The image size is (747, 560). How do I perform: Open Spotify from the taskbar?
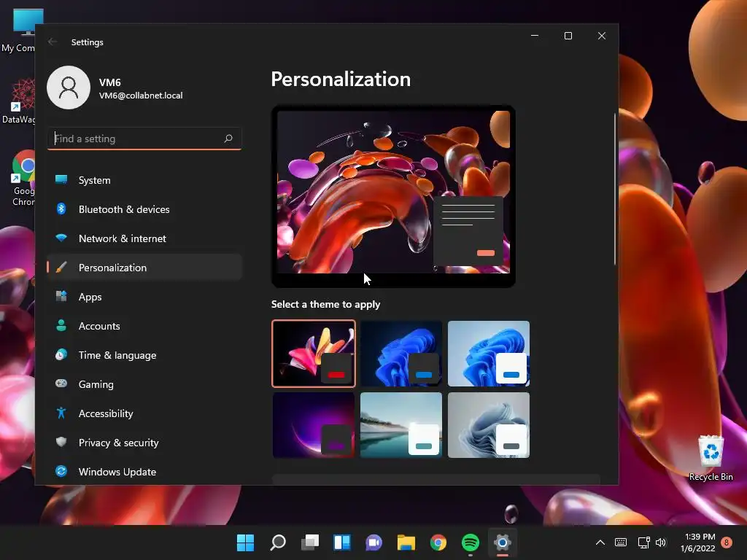click(471, 542)
